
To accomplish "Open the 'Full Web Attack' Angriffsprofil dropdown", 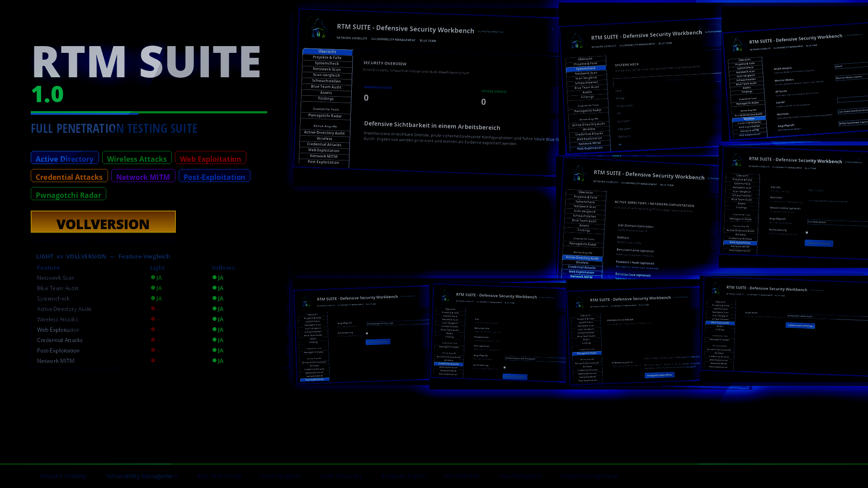I will (x=837, y=222).
